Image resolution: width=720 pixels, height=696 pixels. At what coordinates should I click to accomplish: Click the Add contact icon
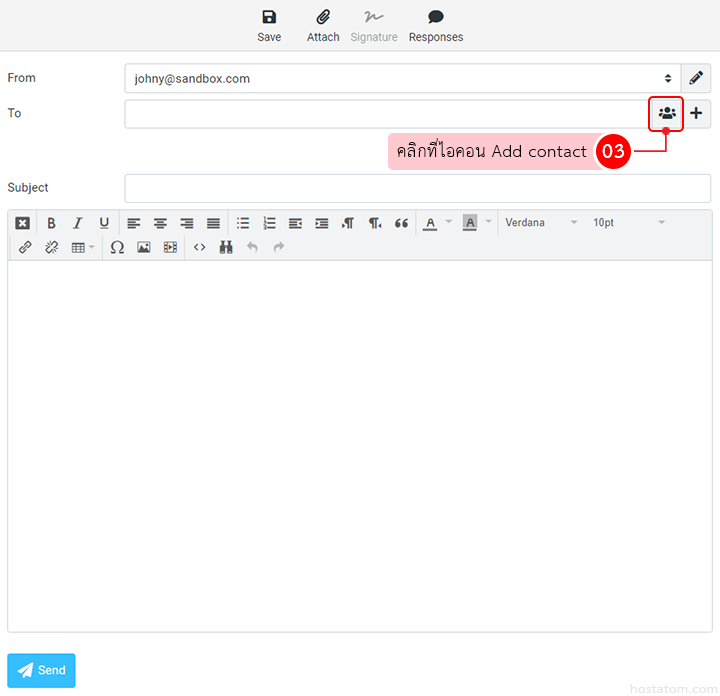point(667,114)
